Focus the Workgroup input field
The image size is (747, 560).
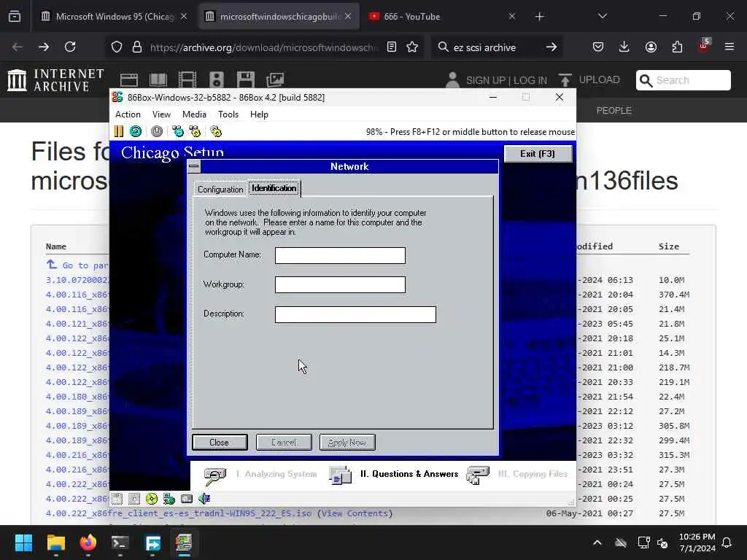pos(340,285)
